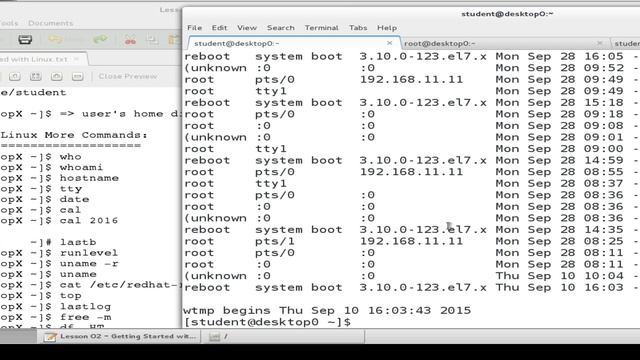The width and height of the screenshot is (640, 360).
Task: Open the Terminal menu
Action: tap(321, 28)
